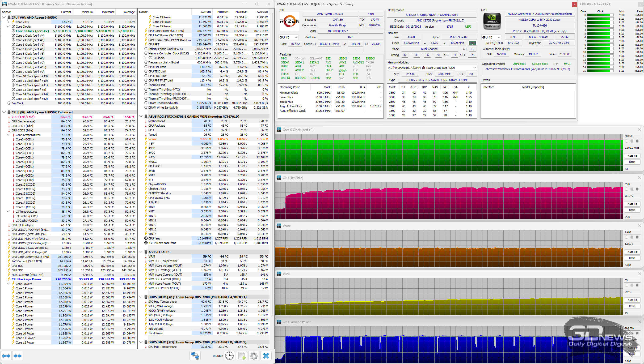Collapse the Core Temperatures tree node
The height and width of the screenshot is (364, 644).
8,135
